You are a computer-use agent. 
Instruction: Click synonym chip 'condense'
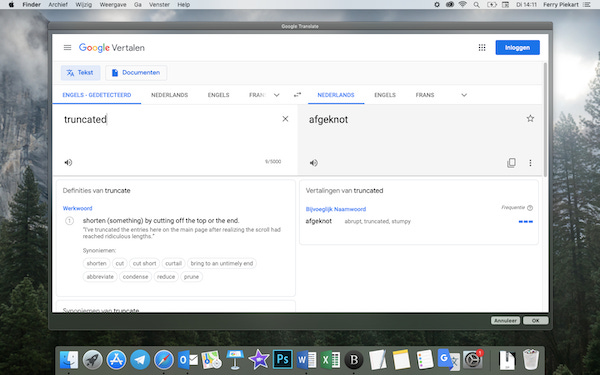point(135,277)
